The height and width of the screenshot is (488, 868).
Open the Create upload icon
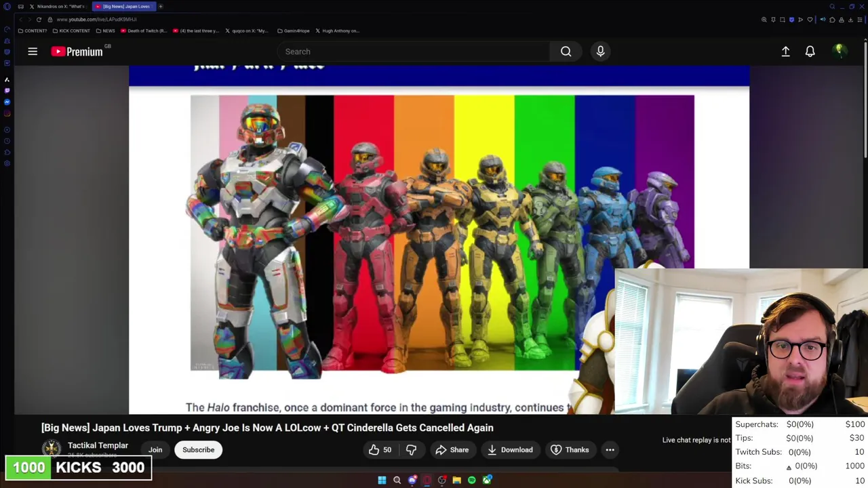785,52
